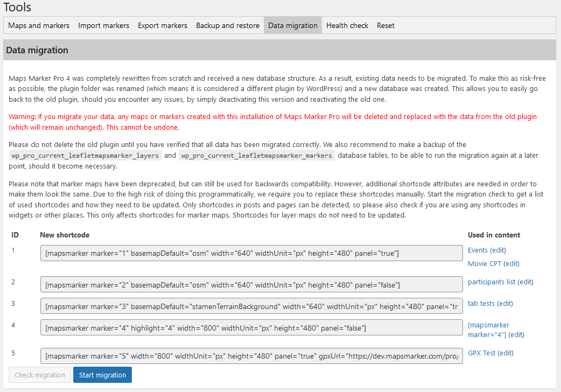This screenshot has height=392, width=561.
Task: Select the shortcode field with highlight="4"
Action: 251,327
